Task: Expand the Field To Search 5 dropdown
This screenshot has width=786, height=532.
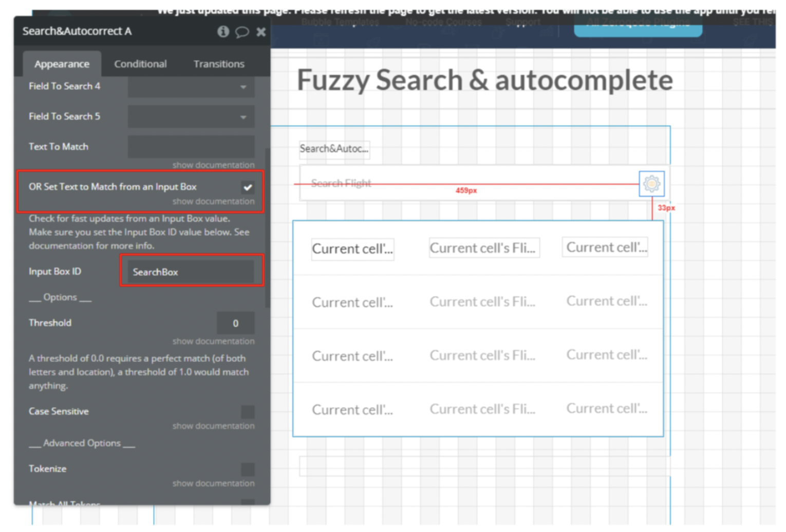Action: tap(191, 117)
